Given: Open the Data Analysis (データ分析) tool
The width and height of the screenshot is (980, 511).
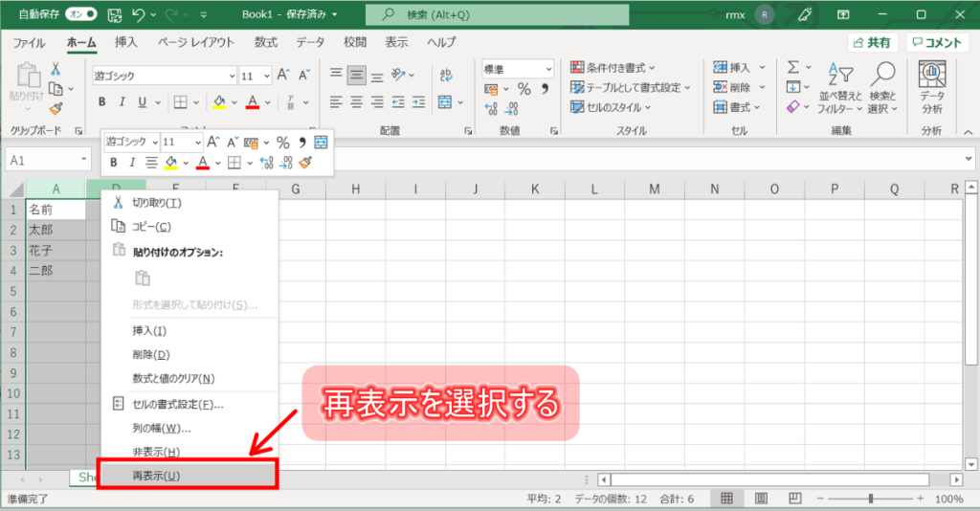Looking at the screenshot, I should point(931,86).
